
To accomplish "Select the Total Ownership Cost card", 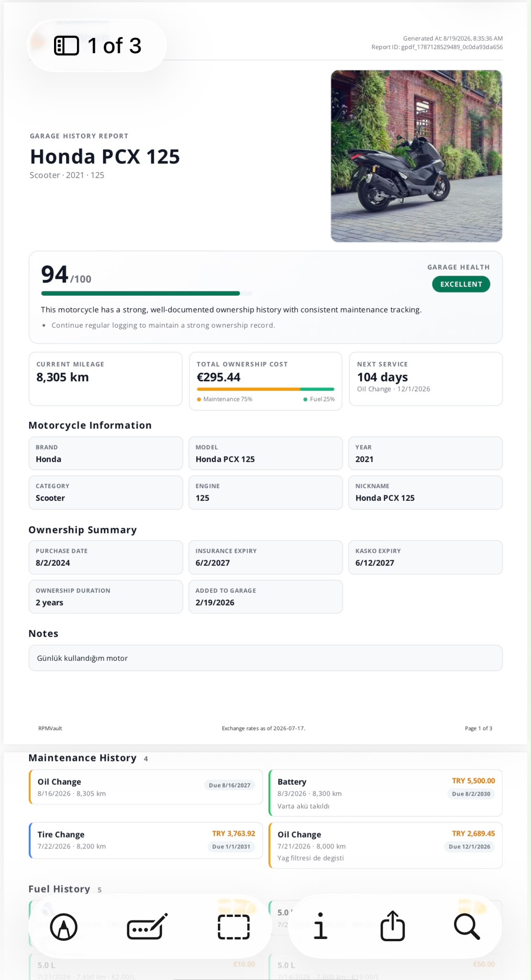I will (265, 381).
